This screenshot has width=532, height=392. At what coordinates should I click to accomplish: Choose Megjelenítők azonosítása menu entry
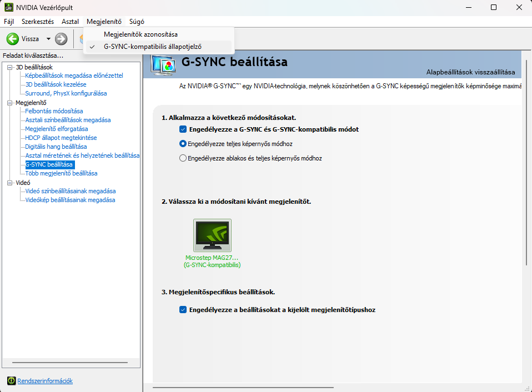pyautogui.click(x=158, y=34)
